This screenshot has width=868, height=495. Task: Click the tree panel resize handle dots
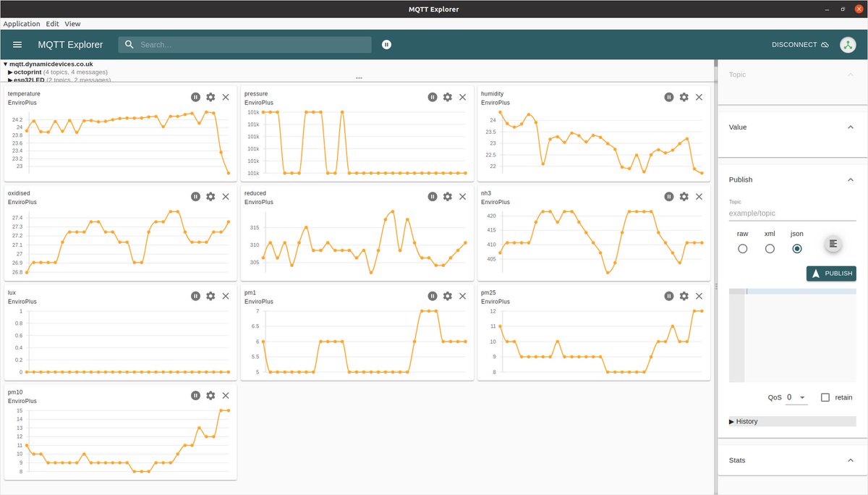(x=359, y=78)
